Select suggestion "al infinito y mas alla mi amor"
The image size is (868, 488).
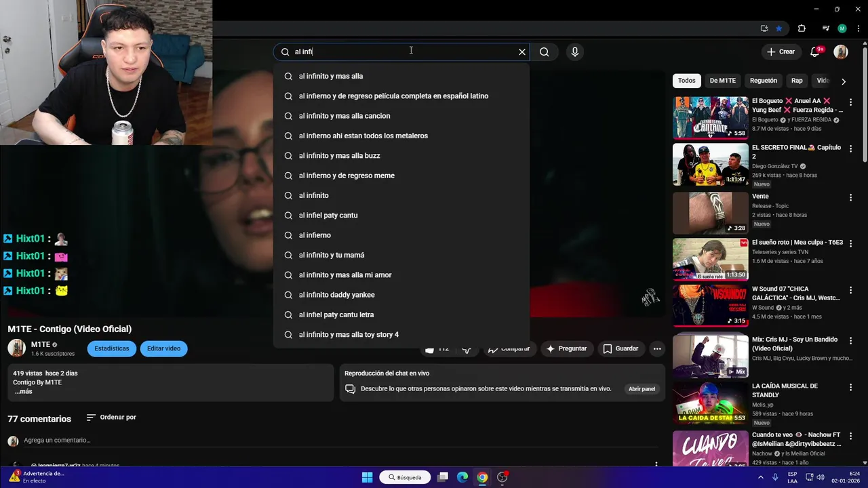(x=401, y=275)
